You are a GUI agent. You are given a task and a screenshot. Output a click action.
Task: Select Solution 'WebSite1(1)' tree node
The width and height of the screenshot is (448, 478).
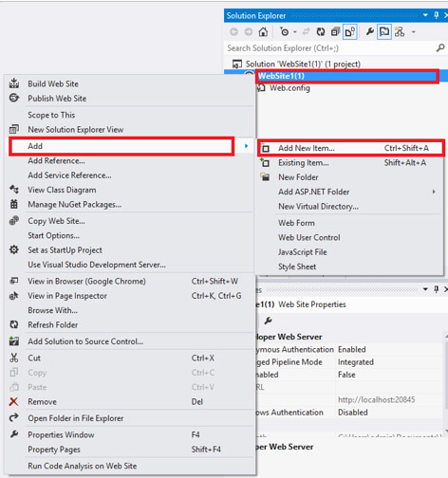click(x=303, y=64)
